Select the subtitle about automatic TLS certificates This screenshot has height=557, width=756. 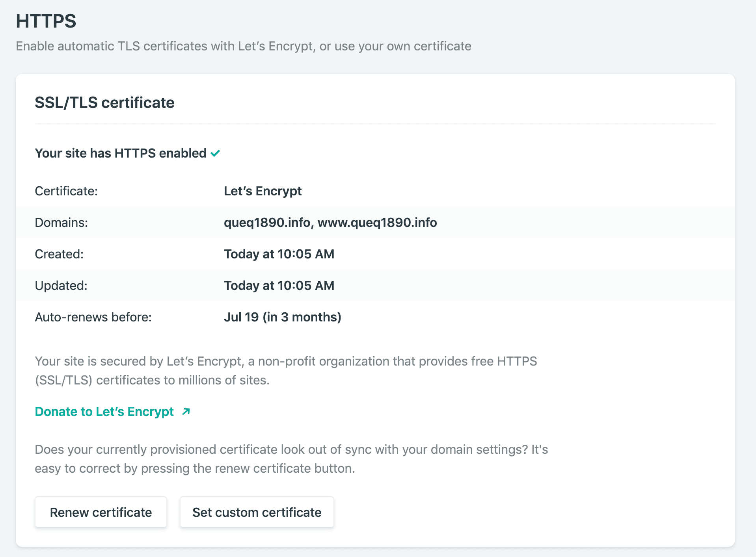coord(243,46)
